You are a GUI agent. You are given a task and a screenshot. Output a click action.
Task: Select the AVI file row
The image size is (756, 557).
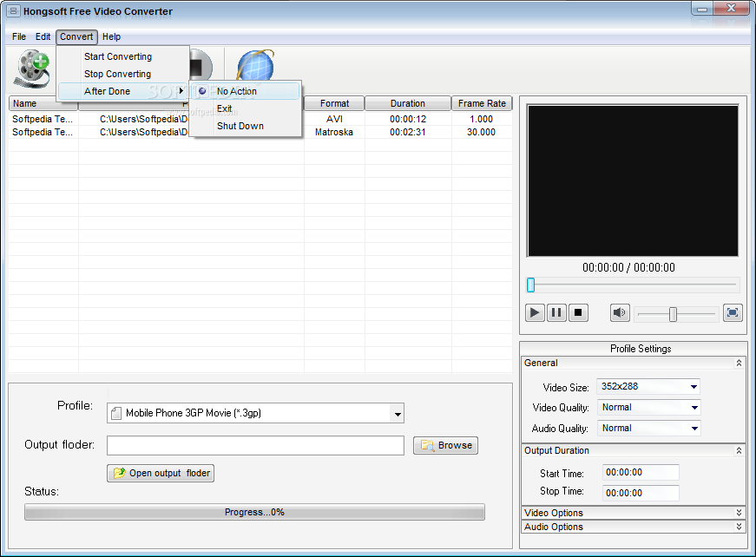click(x=260, y=119)
